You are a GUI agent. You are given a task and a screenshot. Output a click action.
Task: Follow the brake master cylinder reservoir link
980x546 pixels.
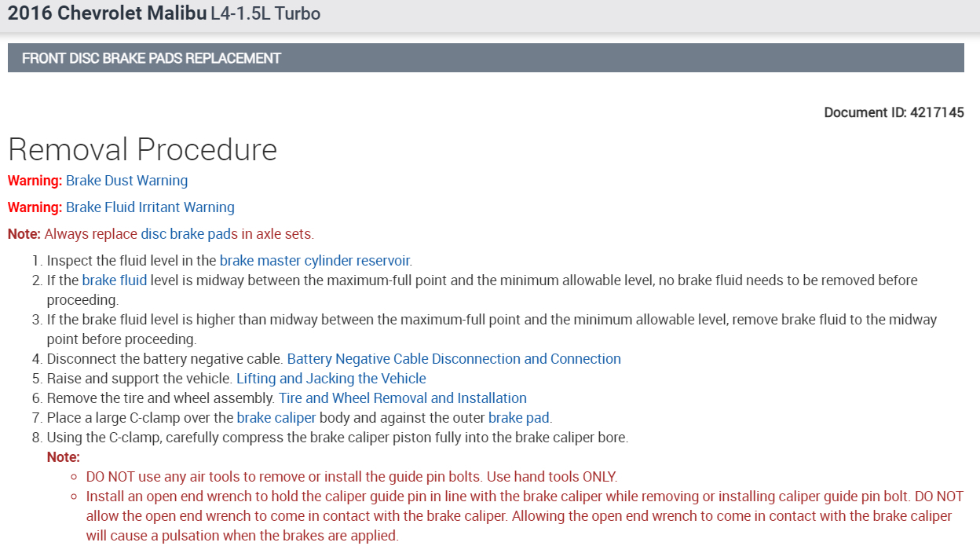coord(315,261)
